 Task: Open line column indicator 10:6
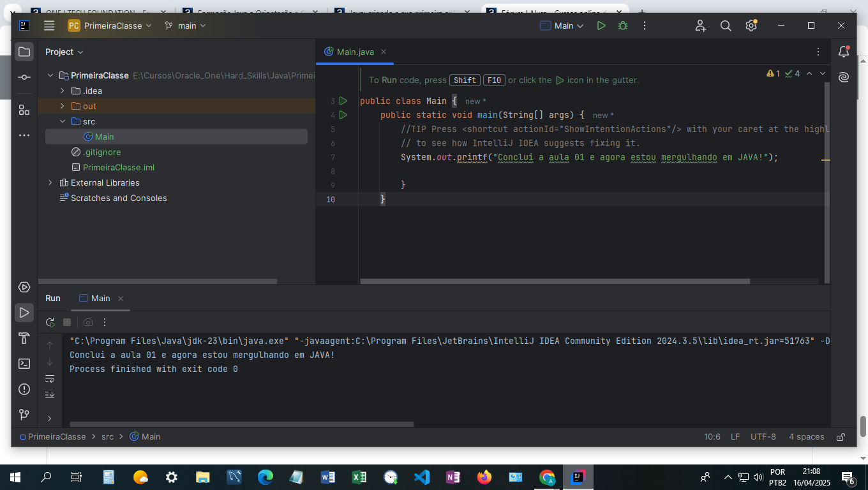click(712, 437)
